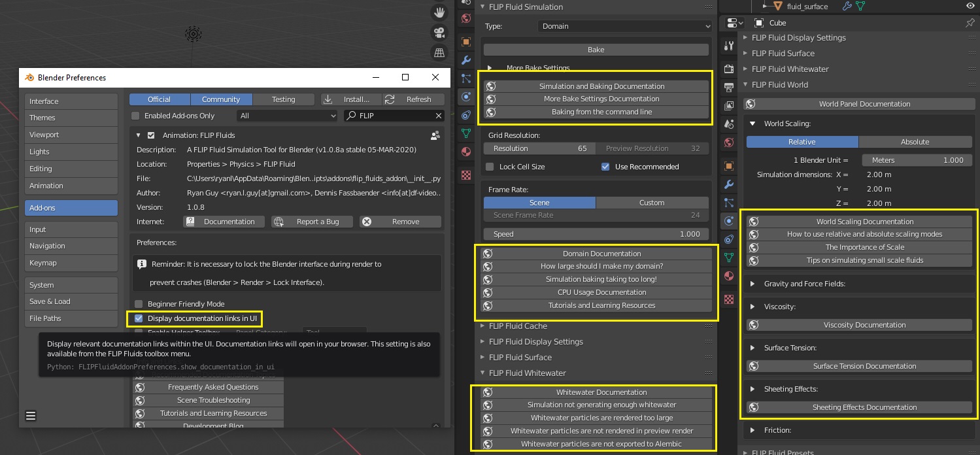
Task: Expand Gravity and Force Fields section
Action: click(752, 284)
